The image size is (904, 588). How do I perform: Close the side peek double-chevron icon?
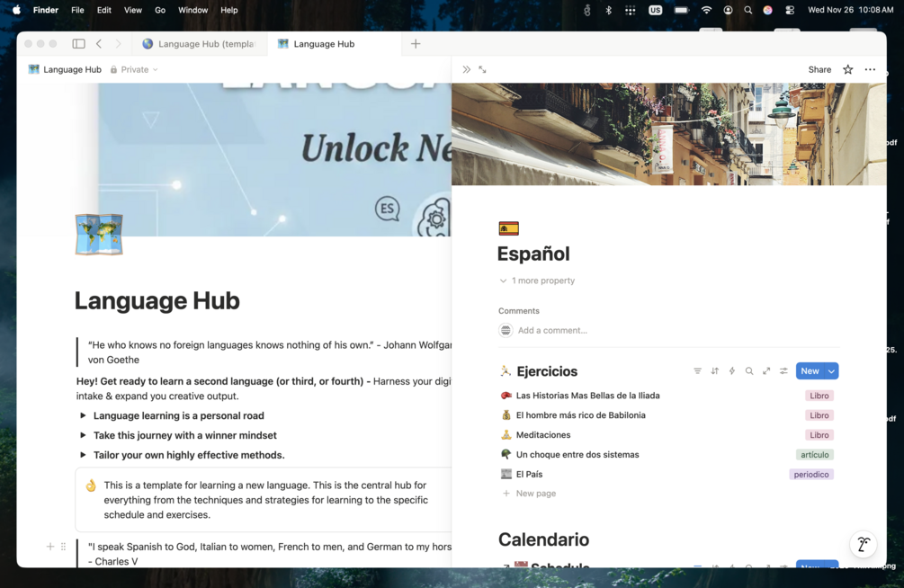[x=467, y=70]
